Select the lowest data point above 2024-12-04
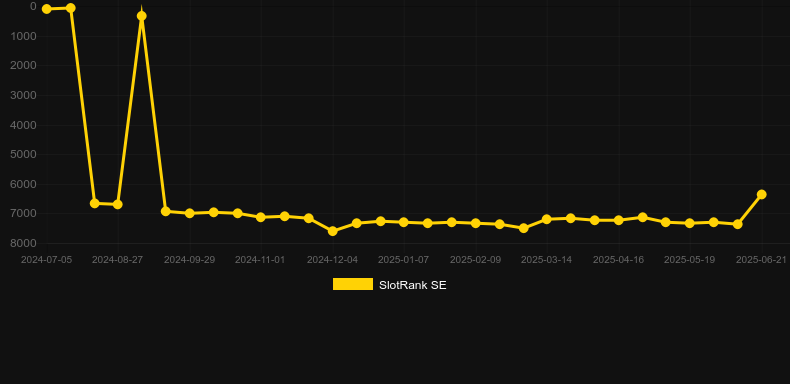Screen dimensions: 790x384 click(x=333, y=231)
